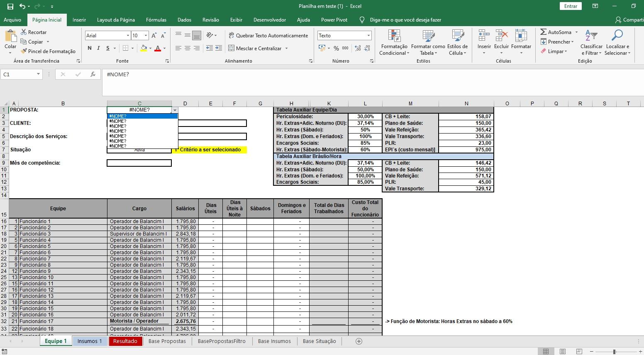Align text to the bottom

197,35
